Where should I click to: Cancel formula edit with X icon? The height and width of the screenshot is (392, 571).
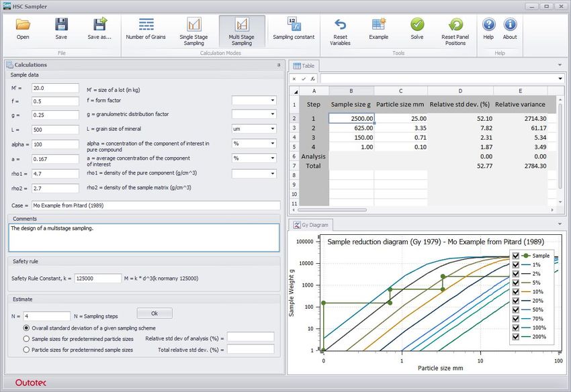point(294,79)
